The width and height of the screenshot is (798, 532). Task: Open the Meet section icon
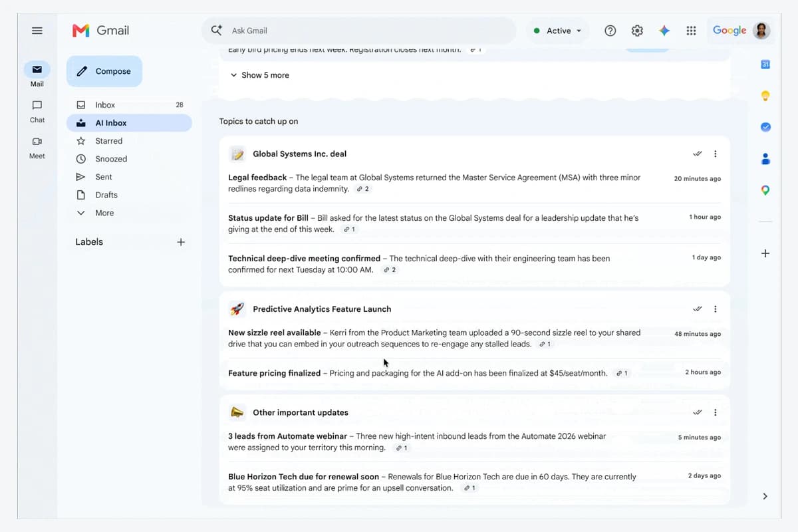point(37,141)
